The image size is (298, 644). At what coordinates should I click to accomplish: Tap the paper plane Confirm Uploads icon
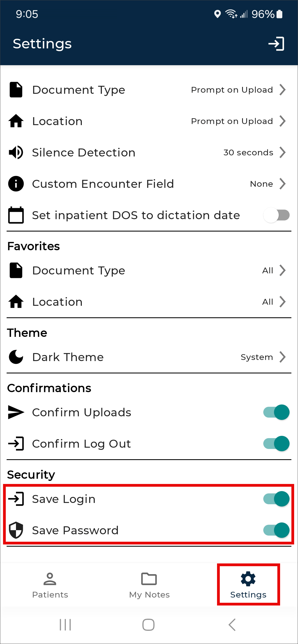pos(16,412)
